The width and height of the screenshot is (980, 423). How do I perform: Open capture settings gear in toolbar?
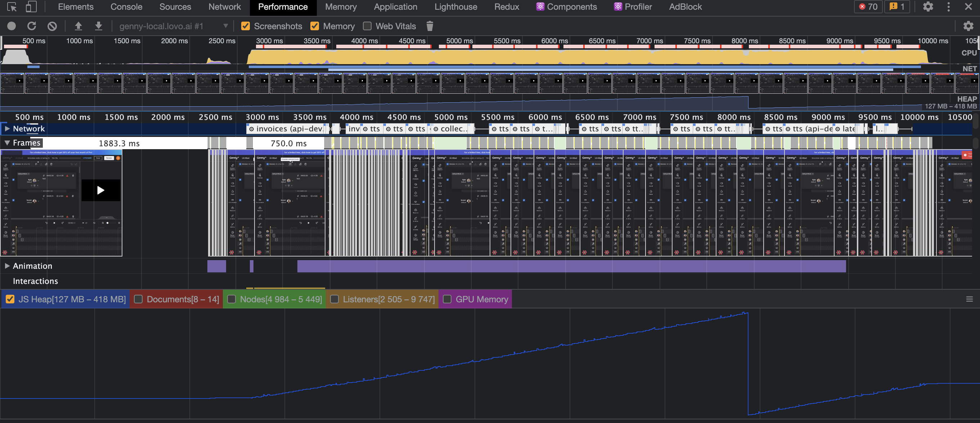[x=968, y=26]
